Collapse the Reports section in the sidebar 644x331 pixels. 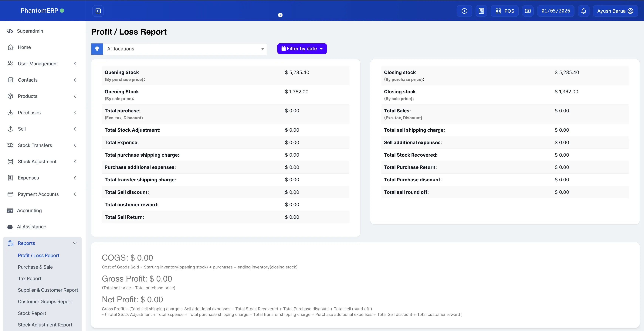74,243
